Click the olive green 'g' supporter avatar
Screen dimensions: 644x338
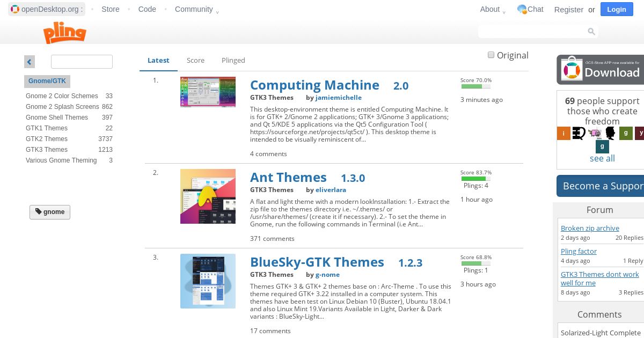(626, 133)
